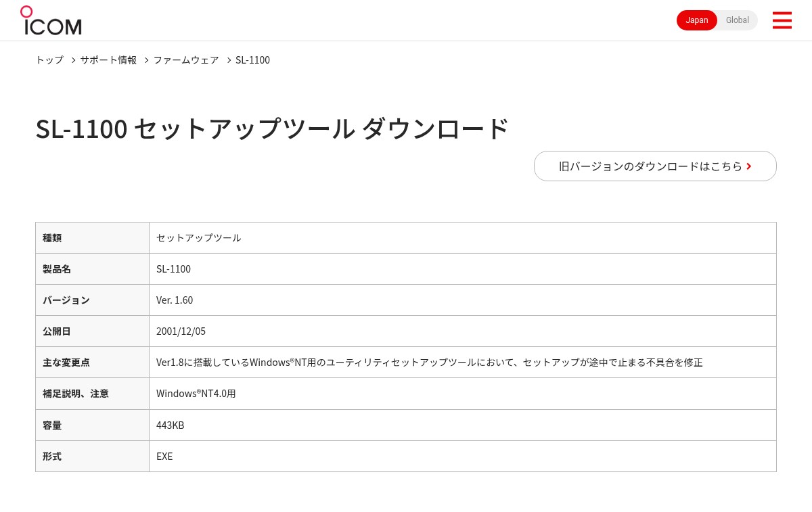Select the 種類 row header

[92, 238]
